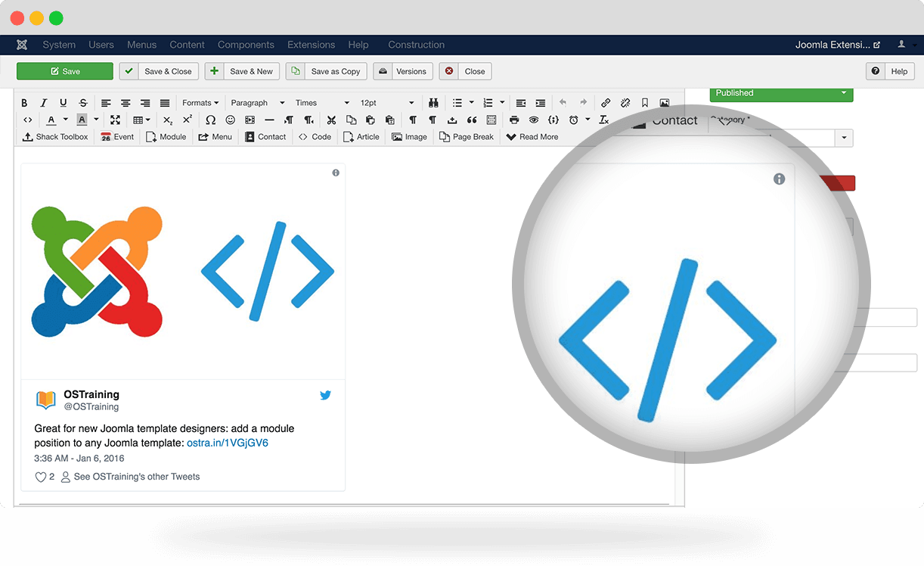924x566 pixels.
Task: Insert code sample with the braces icon
Action: coord(553,120)
